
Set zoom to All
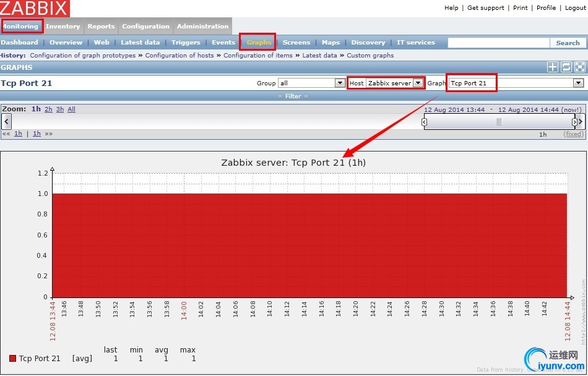point(71,109)
